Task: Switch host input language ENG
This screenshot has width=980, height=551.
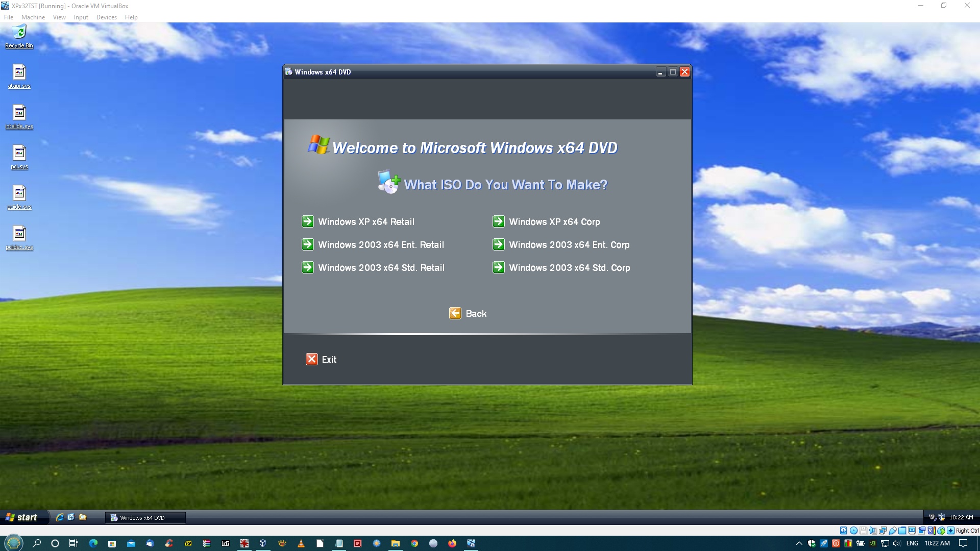Action: click(912, 543)
